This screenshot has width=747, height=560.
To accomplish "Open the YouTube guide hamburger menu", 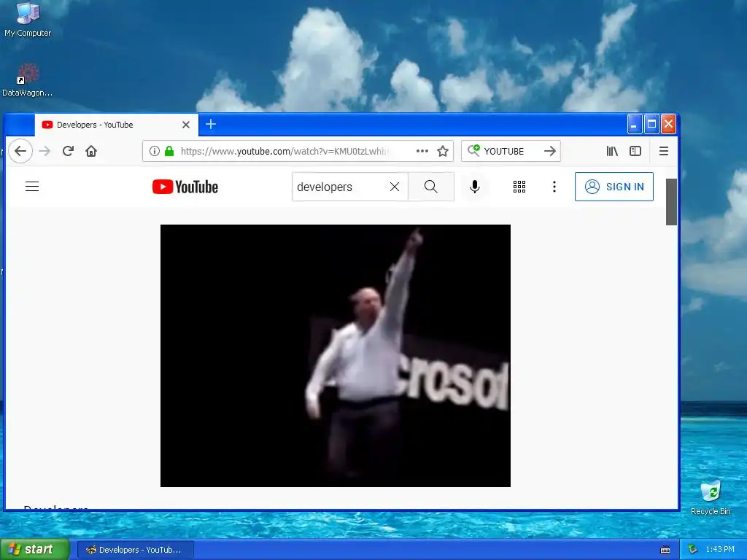I will [32, 186].
